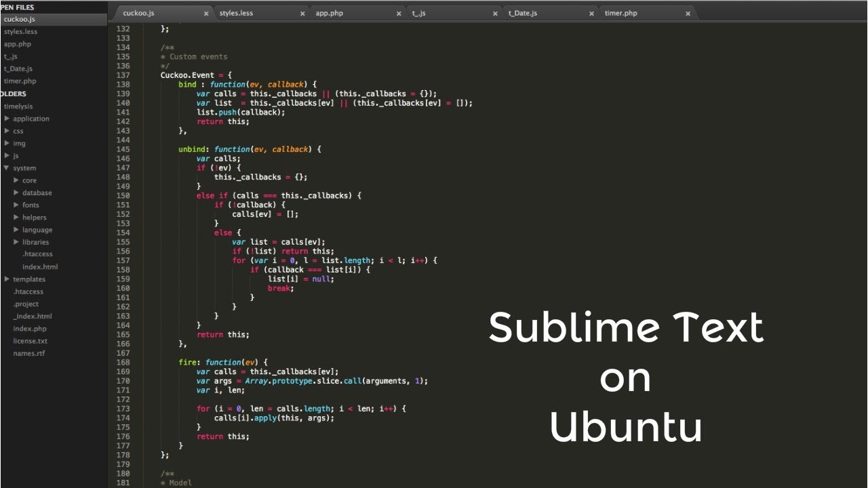Close the cuckoo.js tab

206,14
